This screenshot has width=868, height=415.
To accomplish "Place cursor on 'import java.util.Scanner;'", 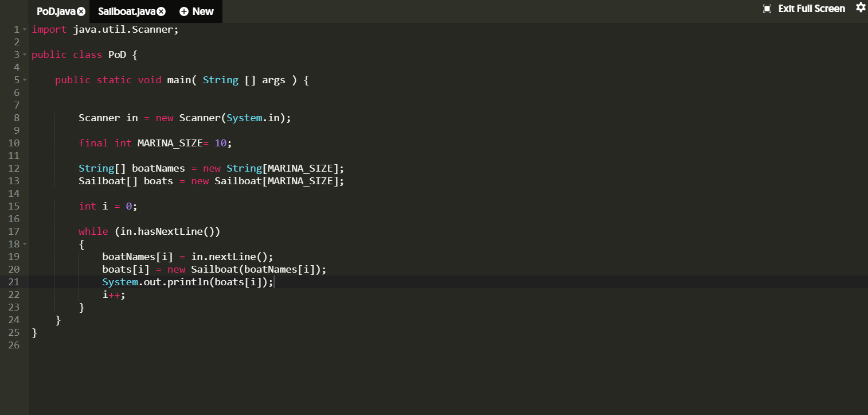I will point(105,30).
